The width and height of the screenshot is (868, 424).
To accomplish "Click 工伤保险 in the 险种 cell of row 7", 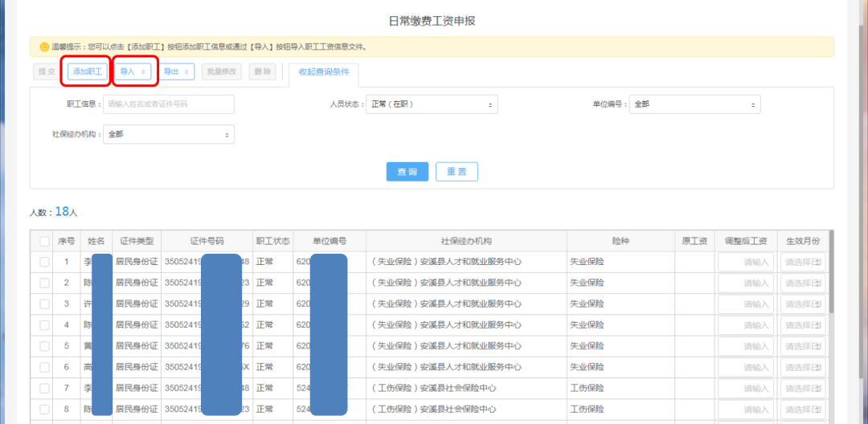I will coord(587,388).
